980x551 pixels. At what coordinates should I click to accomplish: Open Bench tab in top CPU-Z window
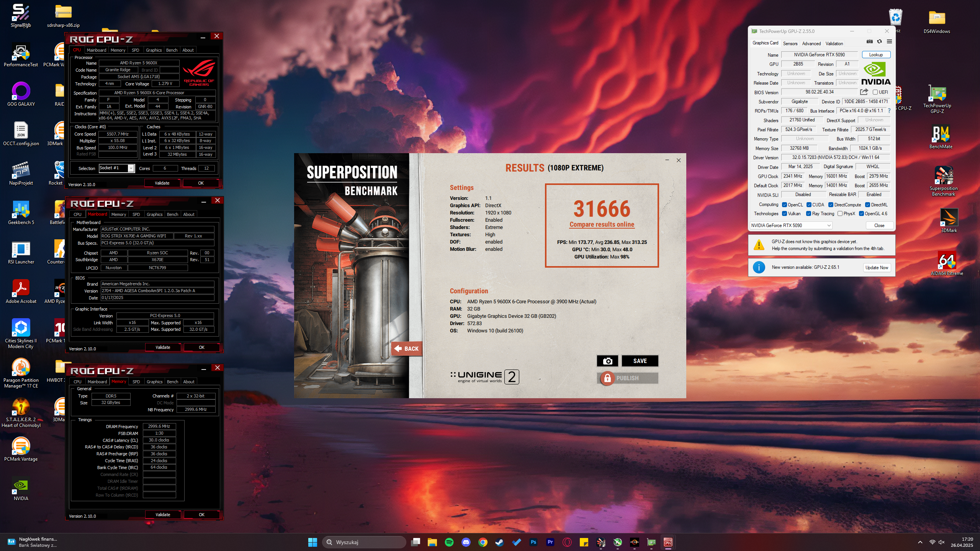coord(172,50)
